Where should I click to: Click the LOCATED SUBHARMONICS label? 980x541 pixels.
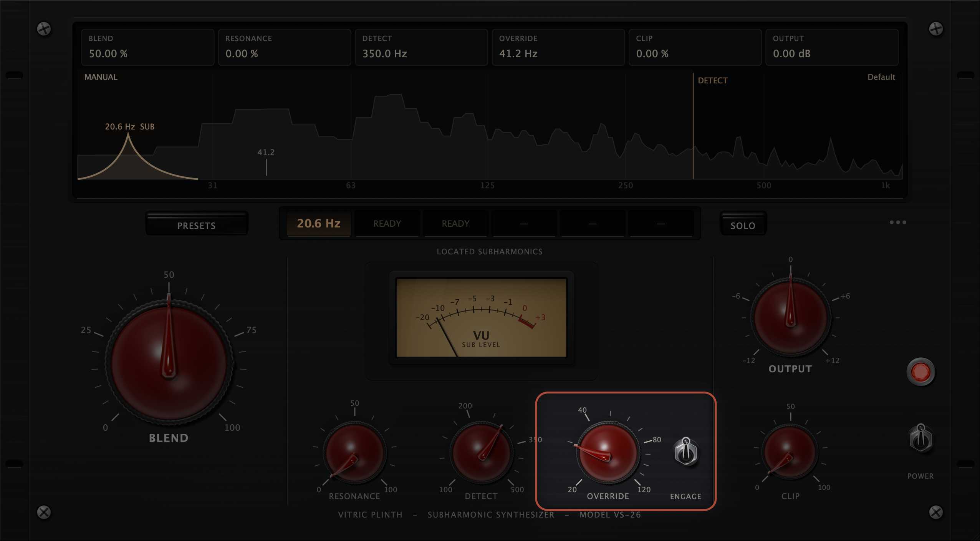pos(490,252)
